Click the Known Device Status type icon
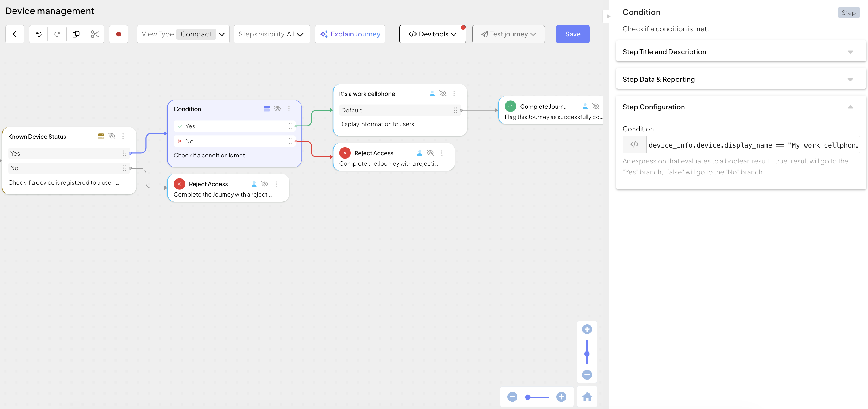Screen dimensions: 868x409 pos(101,136)
